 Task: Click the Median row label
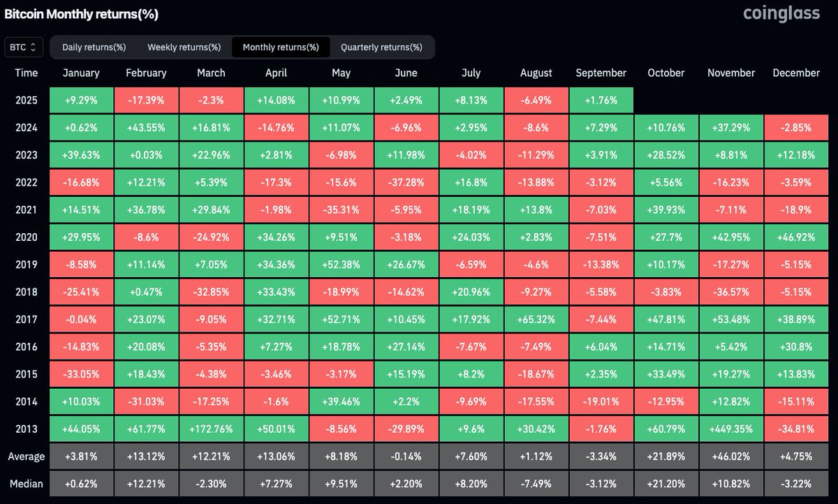point(26,483)
